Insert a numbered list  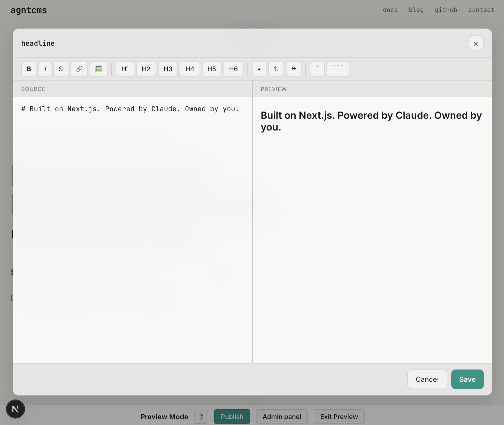[x=276, y=69]
